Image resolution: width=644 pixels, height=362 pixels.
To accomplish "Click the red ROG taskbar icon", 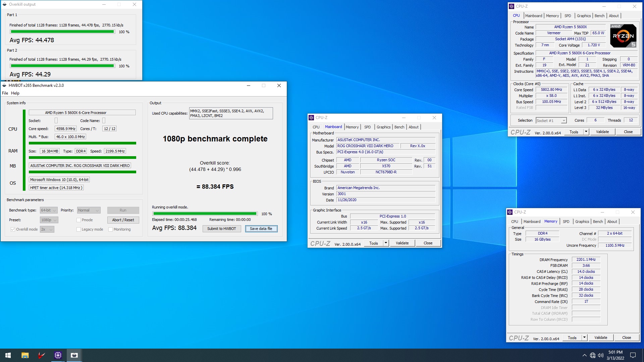I will (x=41, y=355).
